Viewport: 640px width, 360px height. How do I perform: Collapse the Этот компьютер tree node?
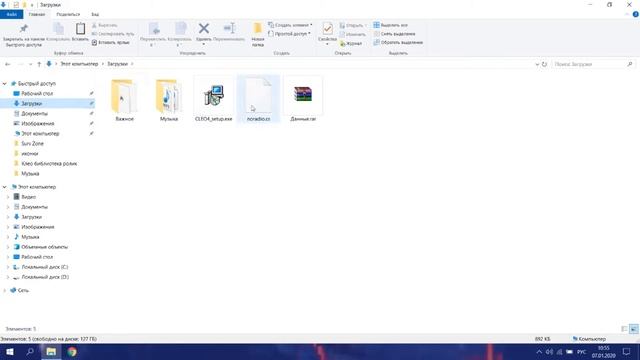coord(4,187)
